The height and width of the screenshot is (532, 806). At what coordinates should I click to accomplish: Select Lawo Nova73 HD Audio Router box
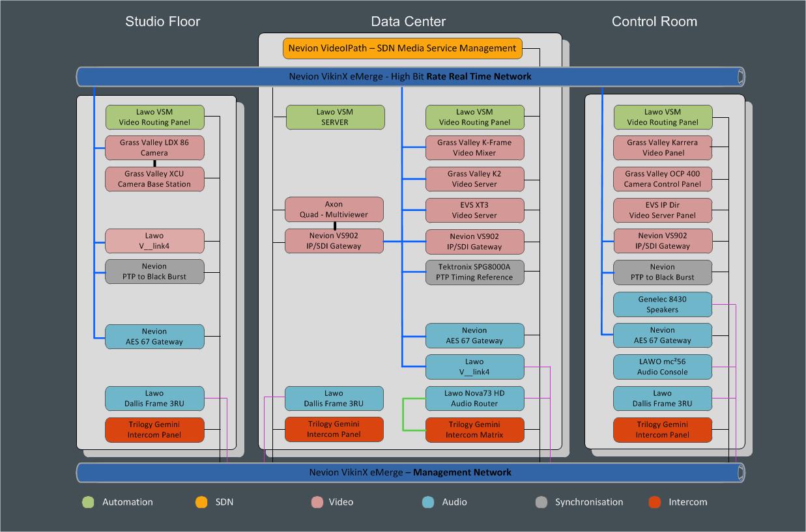[474, 399]
